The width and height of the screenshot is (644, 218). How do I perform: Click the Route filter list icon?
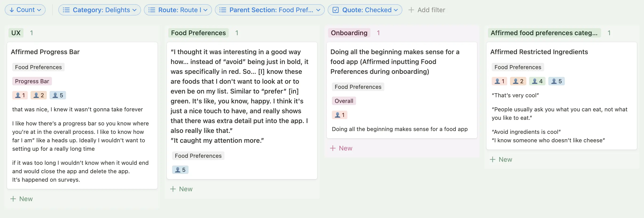click(152, 10)
